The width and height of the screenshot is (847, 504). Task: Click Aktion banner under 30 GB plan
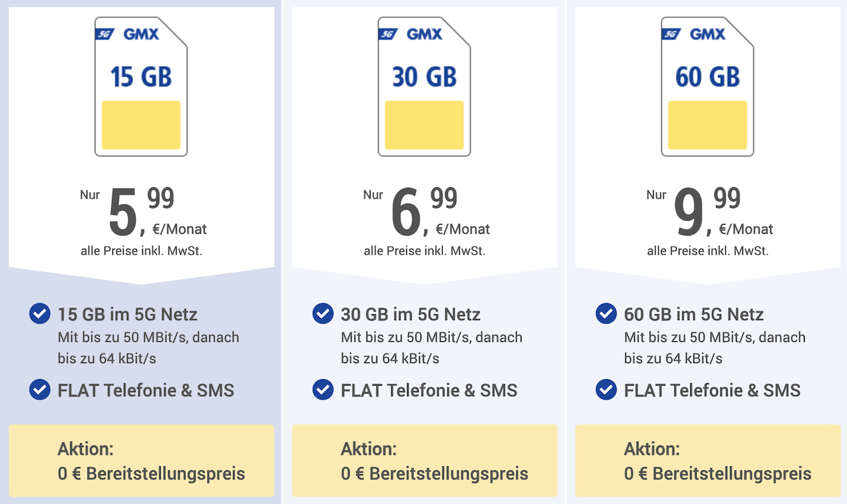point(424,460)
